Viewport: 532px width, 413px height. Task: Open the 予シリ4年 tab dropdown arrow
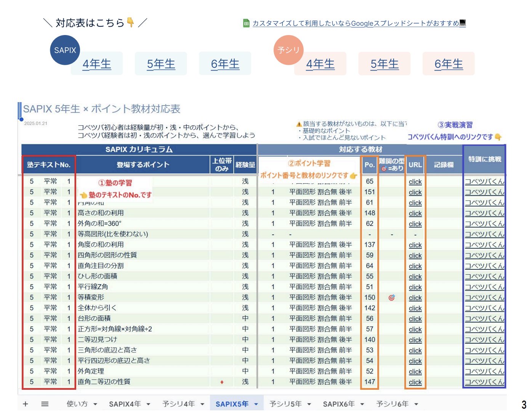tap(202, 404)
